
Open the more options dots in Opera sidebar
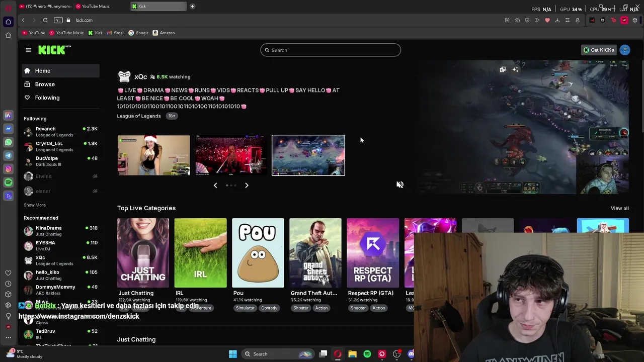(8, 337)
